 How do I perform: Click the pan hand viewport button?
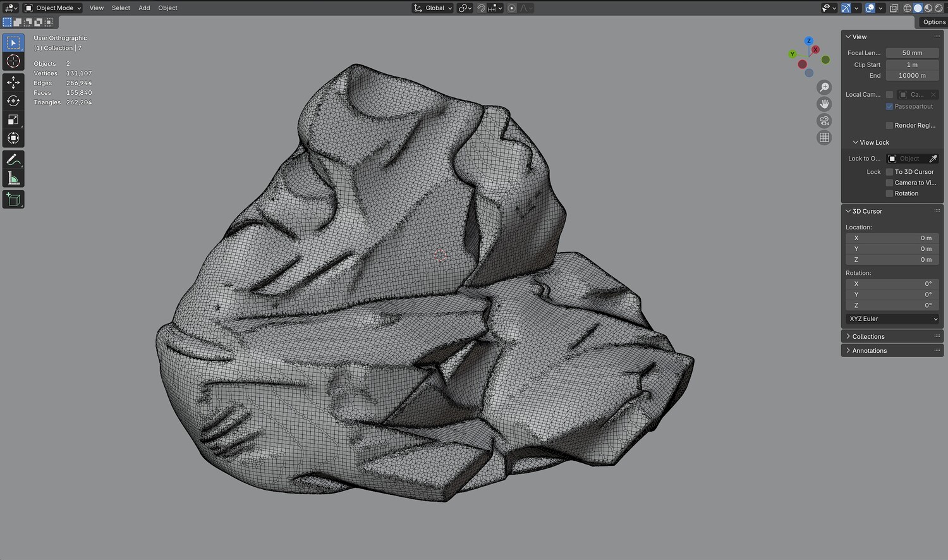(x=824, y=104)
